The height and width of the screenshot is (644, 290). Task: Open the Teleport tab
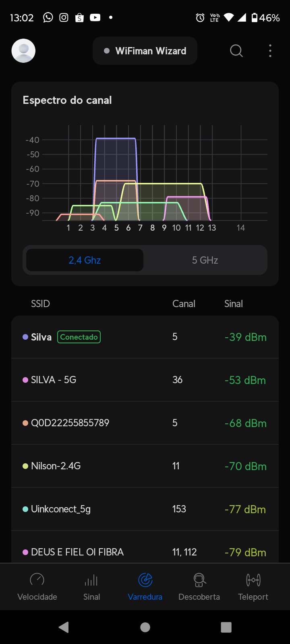click(x=253, y=586)
